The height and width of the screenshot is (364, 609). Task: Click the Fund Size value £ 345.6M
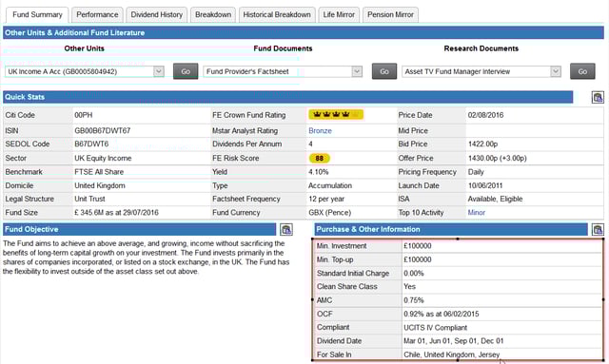[116, 213]
